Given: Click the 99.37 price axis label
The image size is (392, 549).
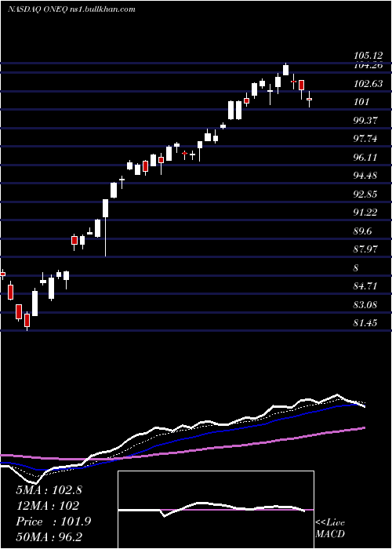Looking at the screenshot, I should pos(365,121).
